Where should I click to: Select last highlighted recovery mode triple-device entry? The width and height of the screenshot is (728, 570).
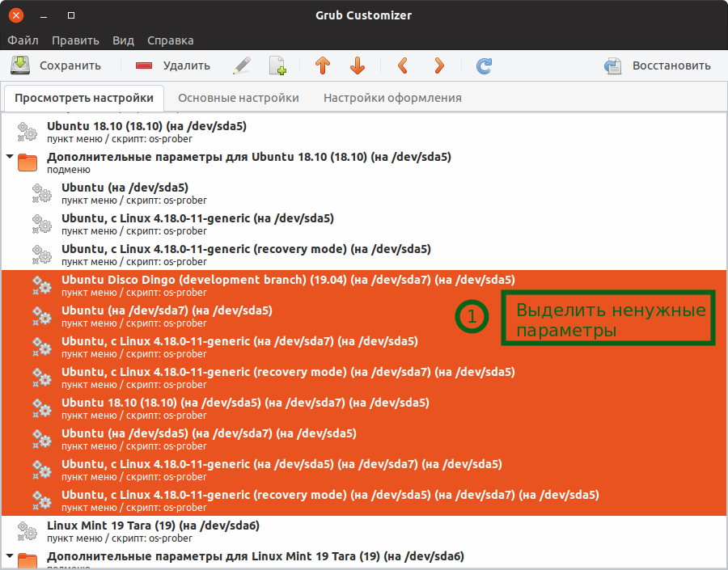(x=364, y=500)
